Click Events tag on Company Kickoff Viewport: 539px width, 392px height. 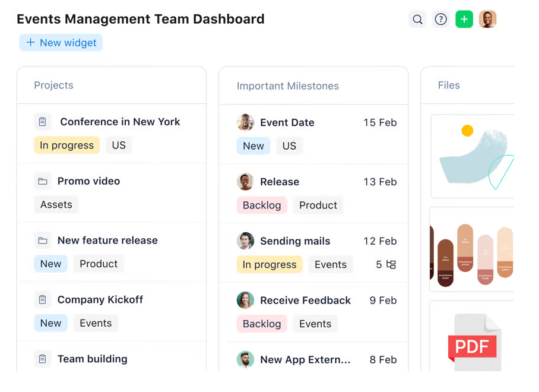coord(96,323)
